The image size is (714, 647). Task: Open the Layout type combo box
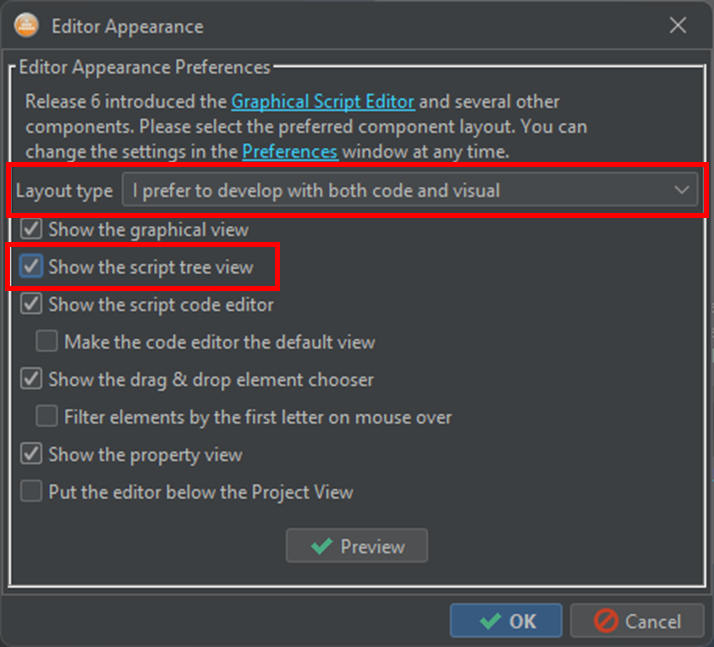pos(400,190)
